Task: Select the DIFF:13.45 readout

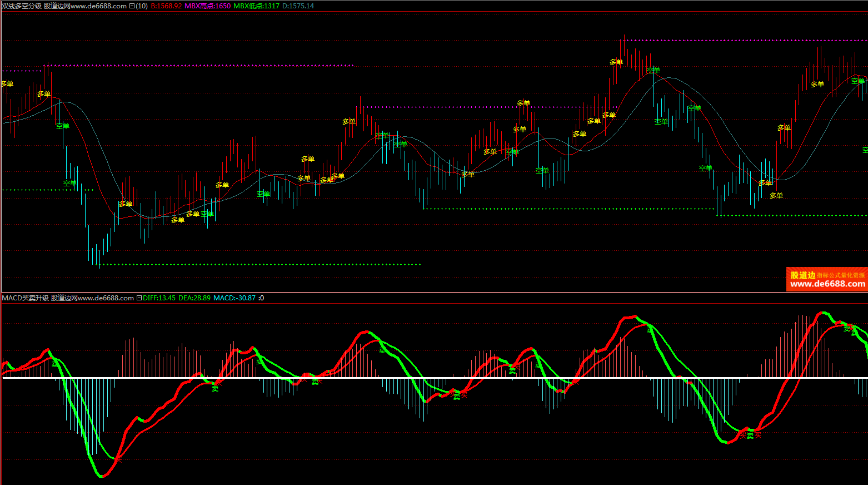Action: [x=159, y=298]
